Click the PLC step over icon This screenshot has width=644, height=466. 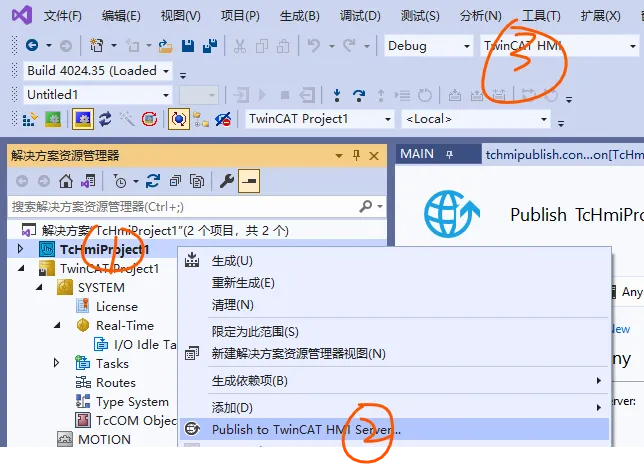point(359,95)
